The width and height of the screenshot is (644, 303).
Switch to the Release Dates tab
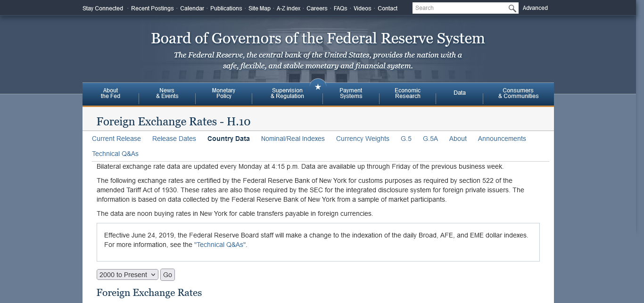click(x=174, y=139)
